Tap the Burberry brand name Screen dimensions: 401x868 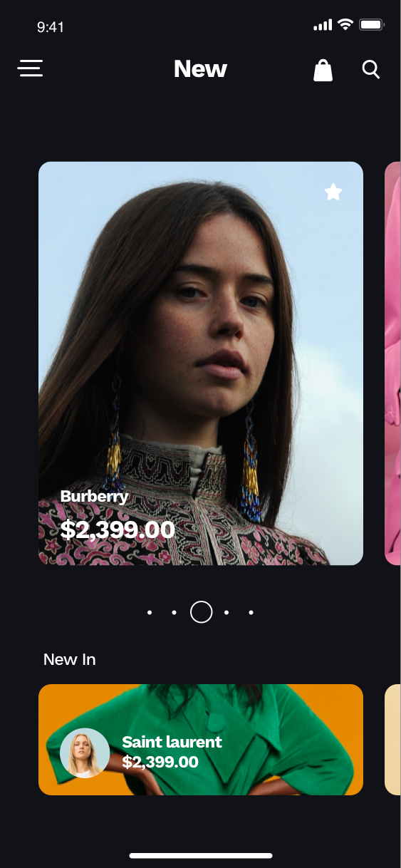click(95, 497)
